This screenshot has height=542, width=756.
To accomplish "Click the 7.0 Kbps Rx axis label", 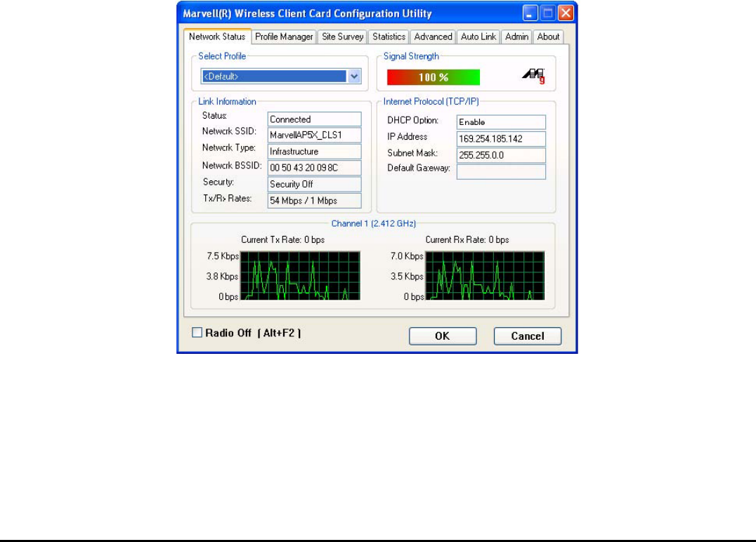I will (x=407, y=256).
